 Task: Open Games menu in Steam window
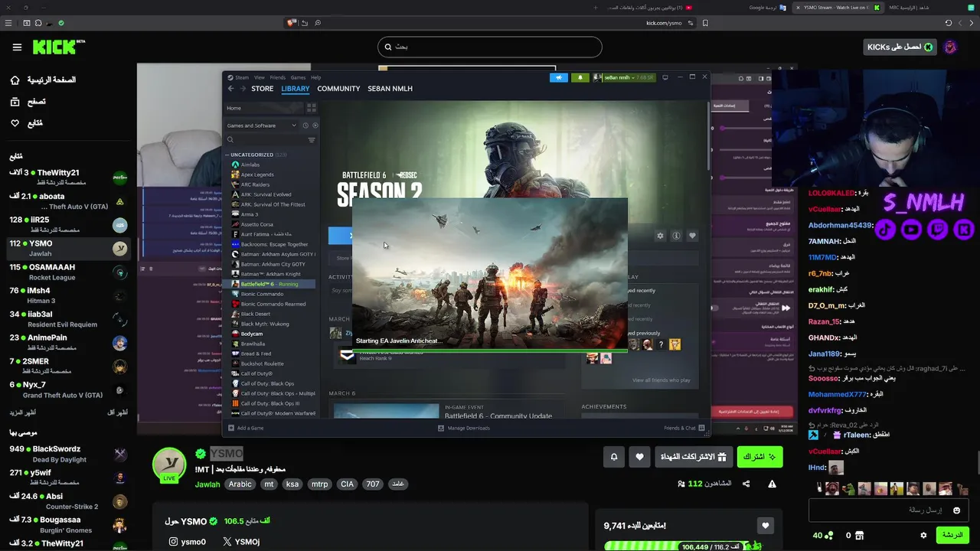[x=298, y=77]
